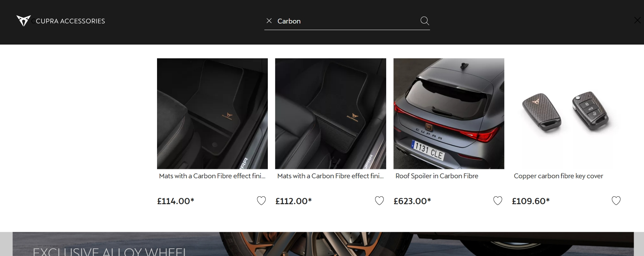Open Copper carbon fibre key cover

click(x=558, y=176)
